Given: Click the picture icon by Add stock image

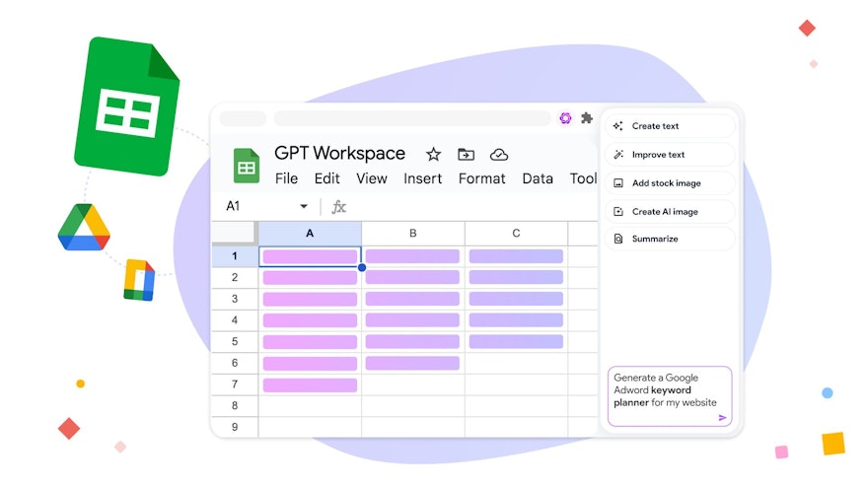Looking at the screenshot, I should point(618,183).
